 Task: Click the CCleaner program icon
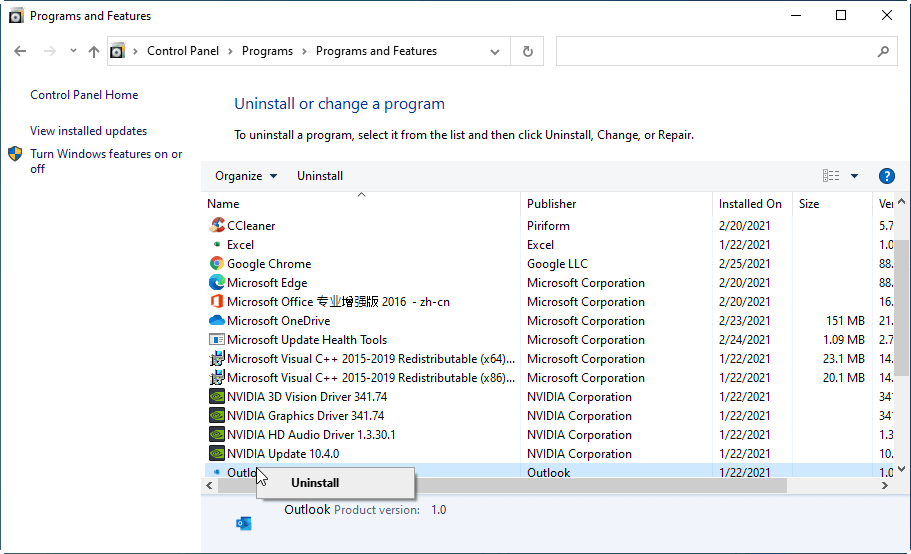pyautogui.click(x=217, y=225)
